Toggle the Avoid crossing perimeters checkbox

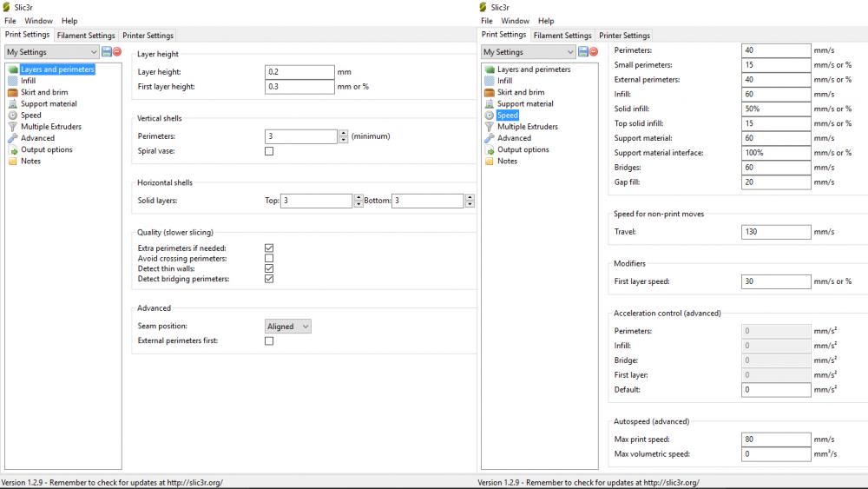click(269, 258)
